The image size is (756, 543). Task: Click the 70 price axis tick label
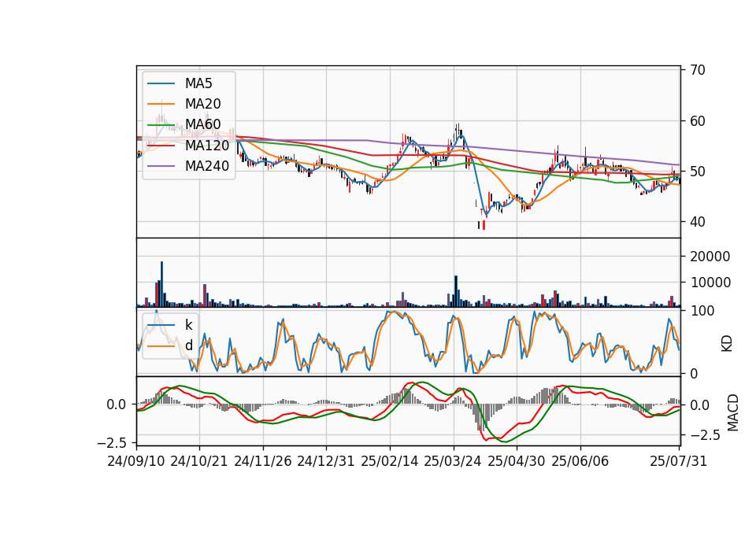[697, 70]
